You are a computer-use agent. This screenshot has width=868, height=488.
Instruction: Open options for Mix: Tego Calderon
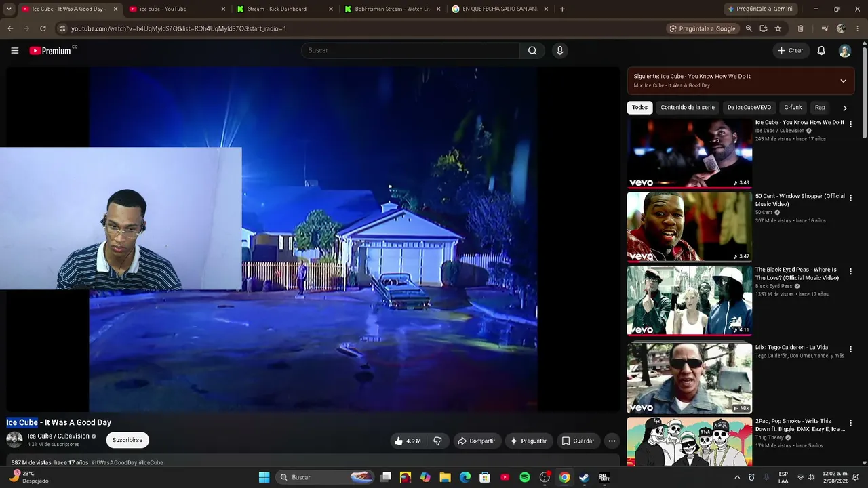pos(850,349)
